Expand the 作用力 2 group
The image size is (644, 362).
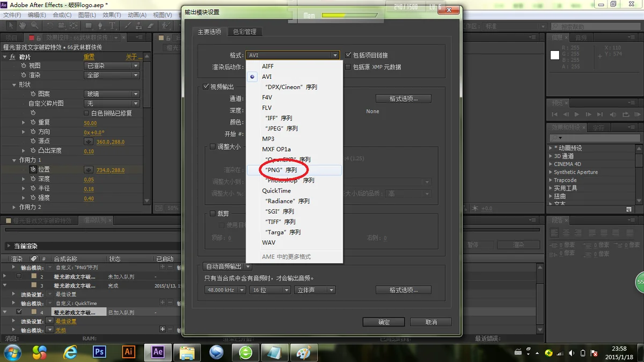click(14, 207)
